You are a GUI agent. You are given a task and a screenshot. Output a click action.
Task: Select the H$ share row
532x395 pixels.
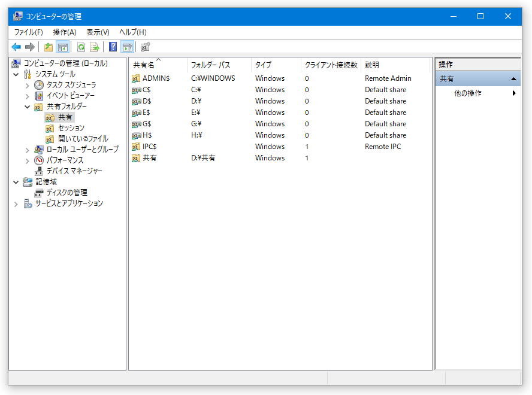coord(280,135)
